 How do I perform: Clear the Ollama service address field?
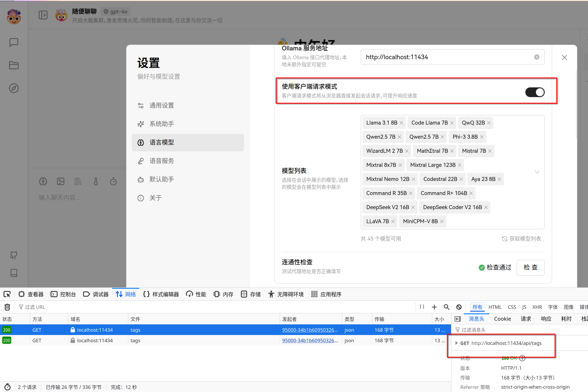pos(537,57)
